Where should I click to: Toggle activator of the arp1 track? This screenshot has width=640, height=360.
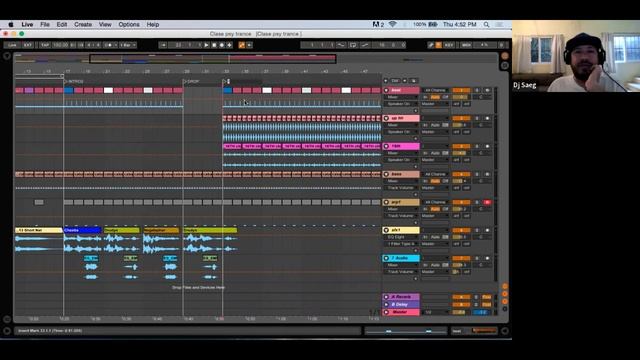(461, 202)
